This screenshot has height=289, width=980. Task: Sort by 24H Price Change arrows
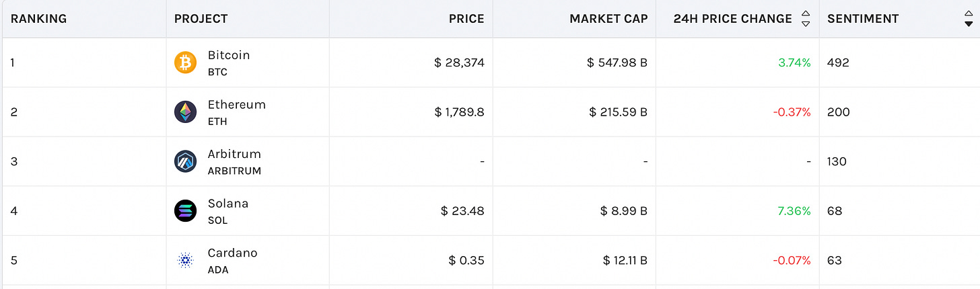(x=806, y=19)
